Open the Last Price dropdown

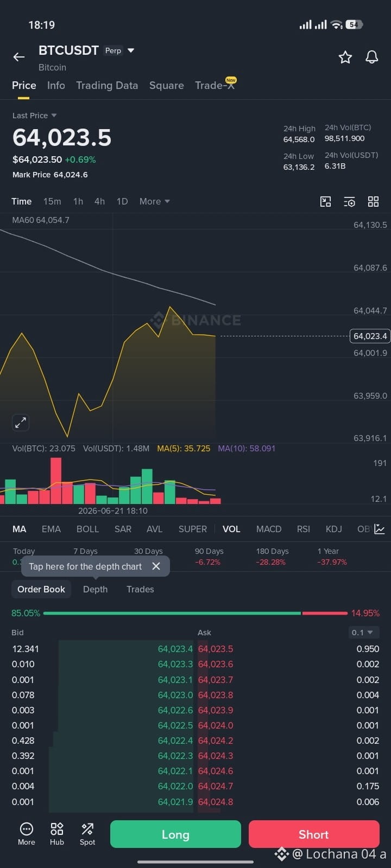point(35,116)
